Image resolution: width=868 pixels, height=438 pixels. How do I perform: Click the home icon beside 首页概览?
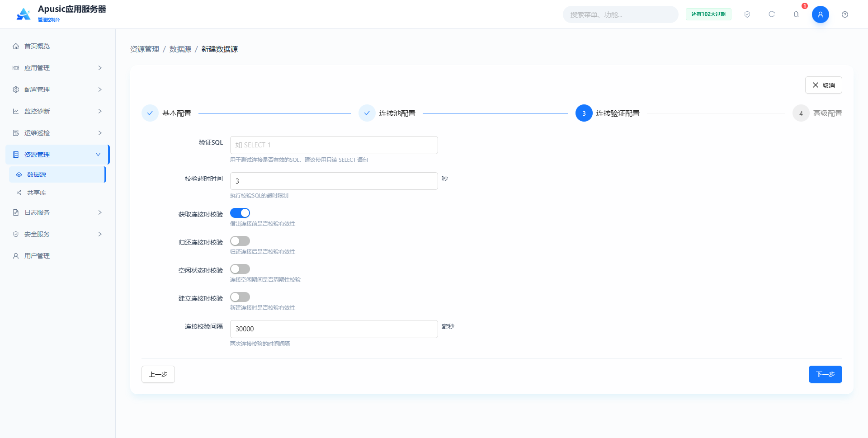16,46
